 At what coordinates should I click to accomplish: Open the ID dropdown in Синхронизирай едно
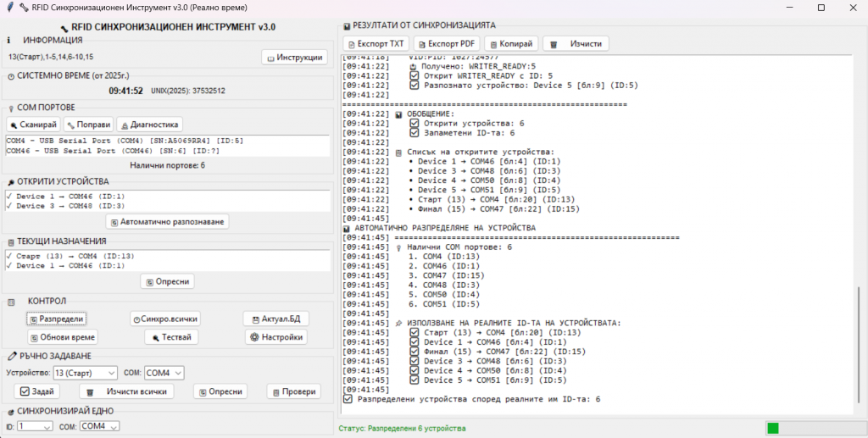pos(35,426)
